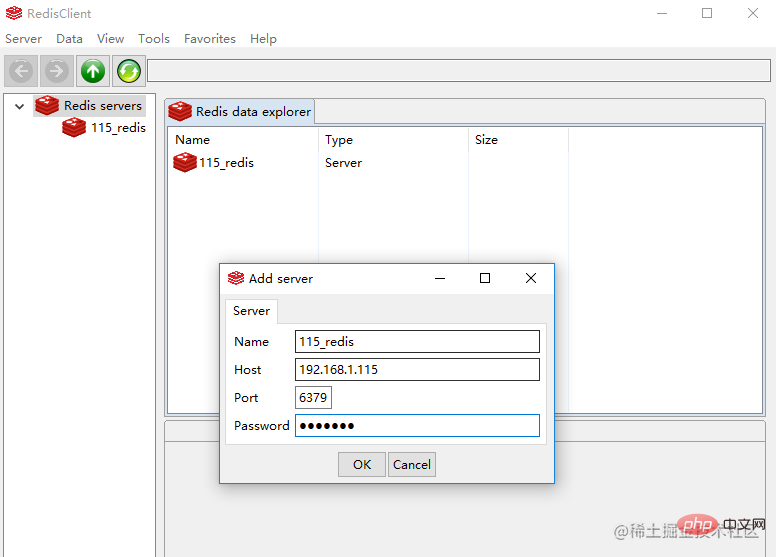Click the Redis data explorer tab icon
The width and height of the screenshot is (776, 557).
(180, 111)
